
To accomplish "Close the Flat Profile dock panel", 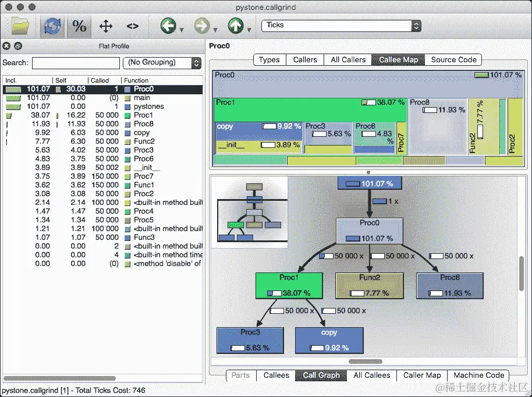I will point(6,46).
